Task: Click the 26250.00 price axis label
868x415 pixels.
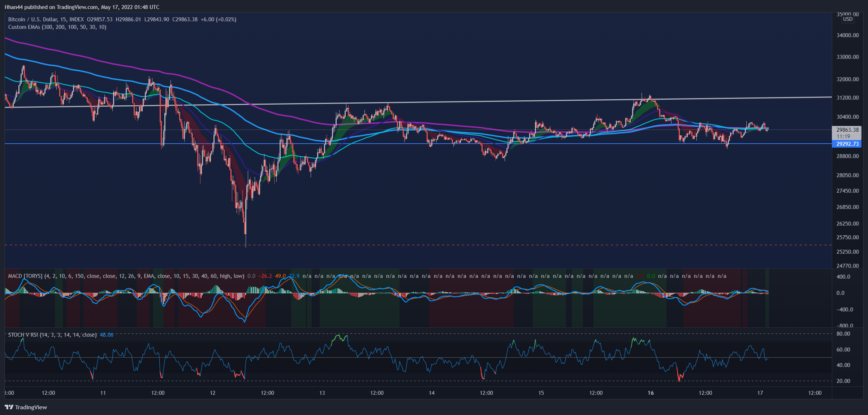Action: tap(847, 224)
